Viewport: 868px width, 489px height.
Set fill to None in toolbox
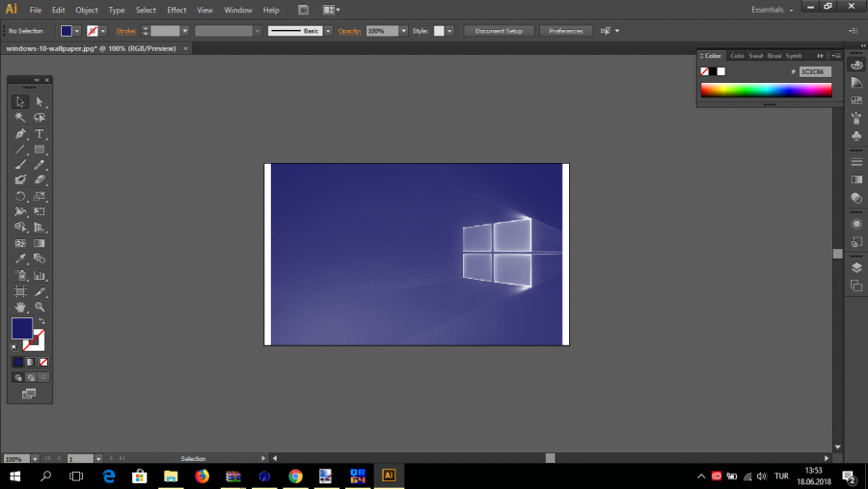(x=42, y=362)
